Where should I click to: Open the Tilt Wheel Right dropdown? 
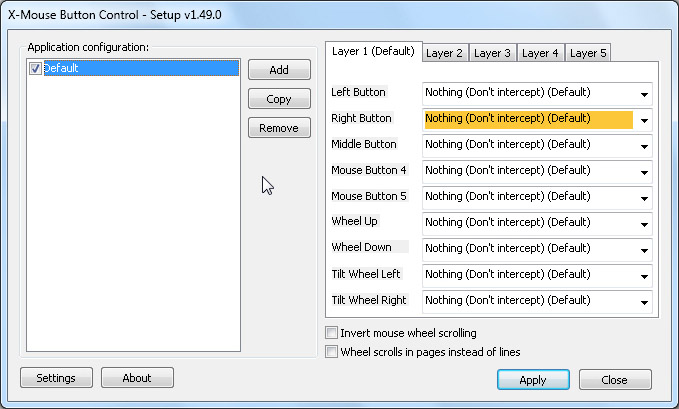(x=537, y=302)
